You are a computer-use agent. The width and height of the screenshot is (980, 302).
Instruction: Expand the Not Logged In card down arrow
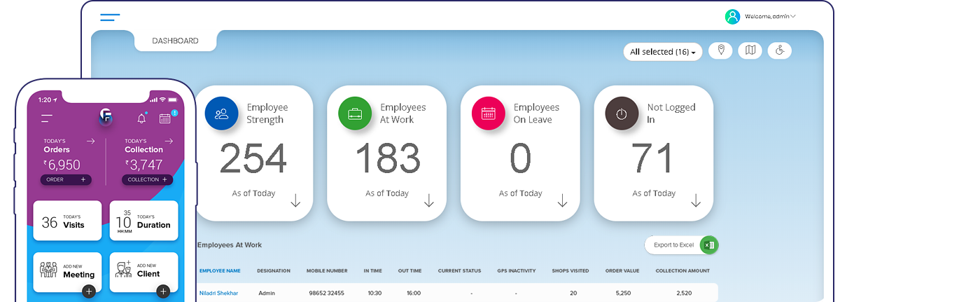point(696,202)
